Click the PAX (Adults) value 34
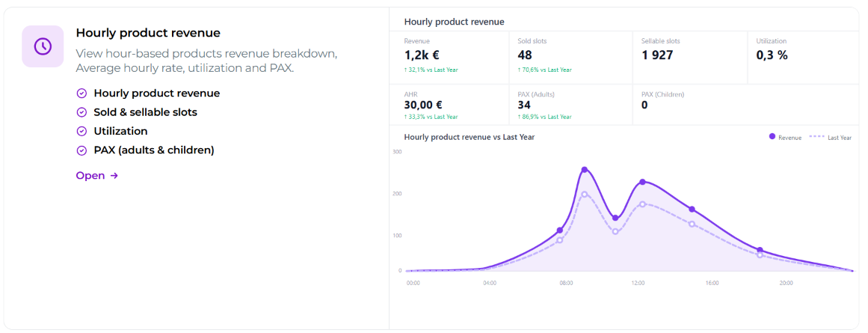 click(525, 105)
